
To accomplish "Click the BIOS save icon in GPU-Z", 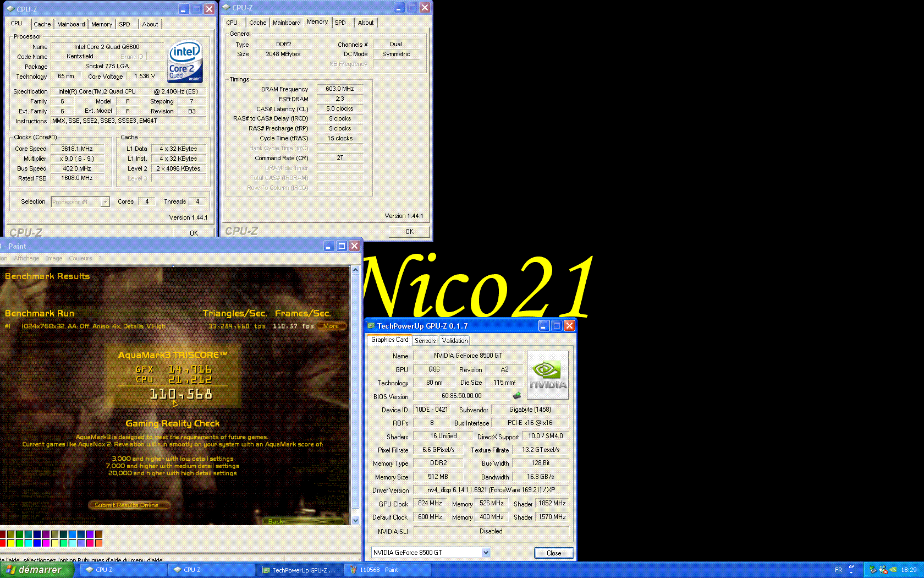I will 517,396.
